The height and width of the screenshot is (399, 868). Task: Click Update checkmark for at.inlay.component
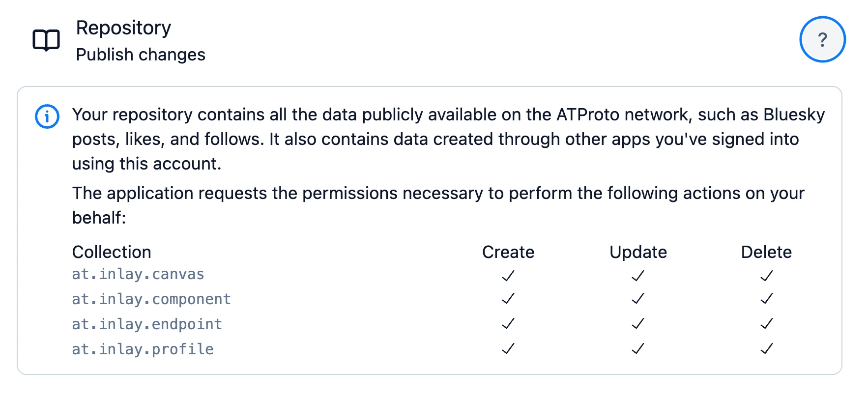click(638, 299)
